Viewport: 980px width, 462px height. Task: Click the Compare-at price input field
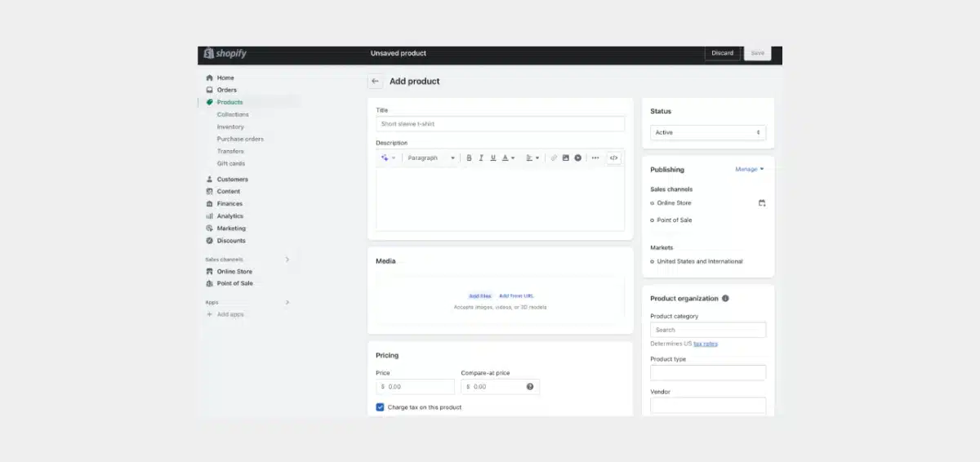[x=500, y=387]
